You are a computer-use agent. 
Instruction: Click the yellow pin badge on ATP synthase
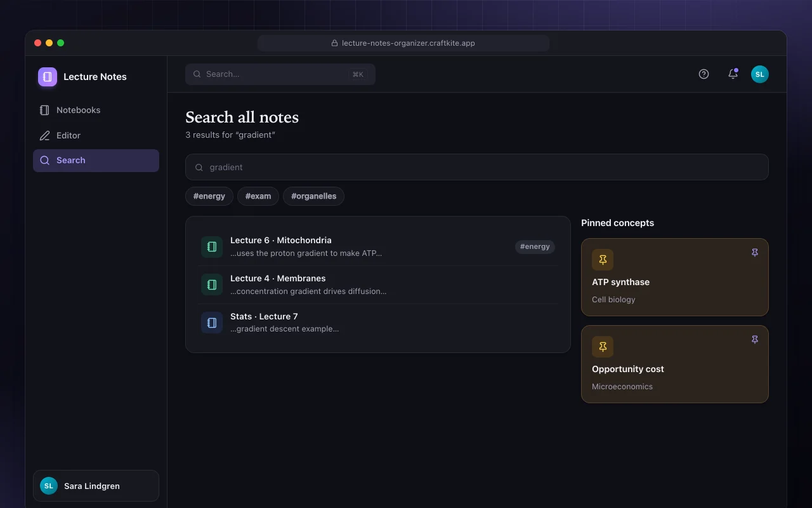pyautogui.click(x=603, y=260)
